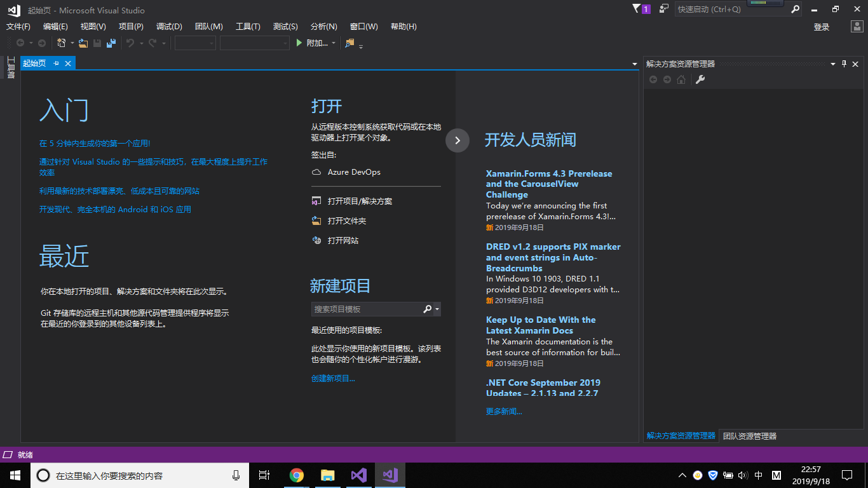Expand the Attach button dropdown arrow
The image size is (868, 488).
point(334,43)
